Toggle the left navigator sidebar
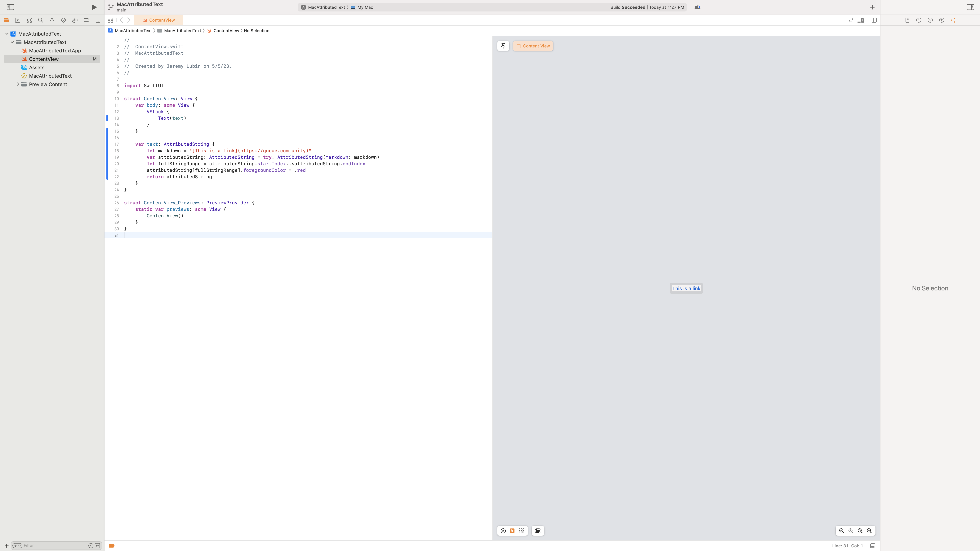Image resolution: width=980 pixels, height=551 pixels. [x=10, y=7]
